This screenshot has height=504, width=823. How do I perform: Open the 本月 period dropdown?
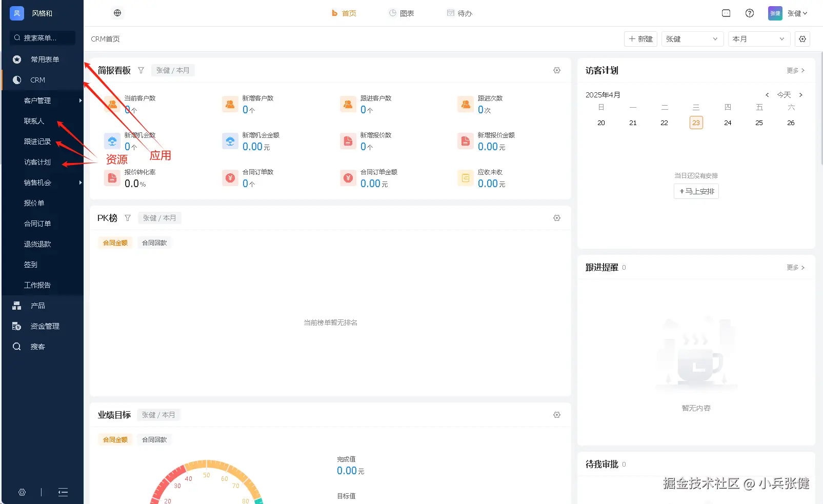[x=759, y=39]
